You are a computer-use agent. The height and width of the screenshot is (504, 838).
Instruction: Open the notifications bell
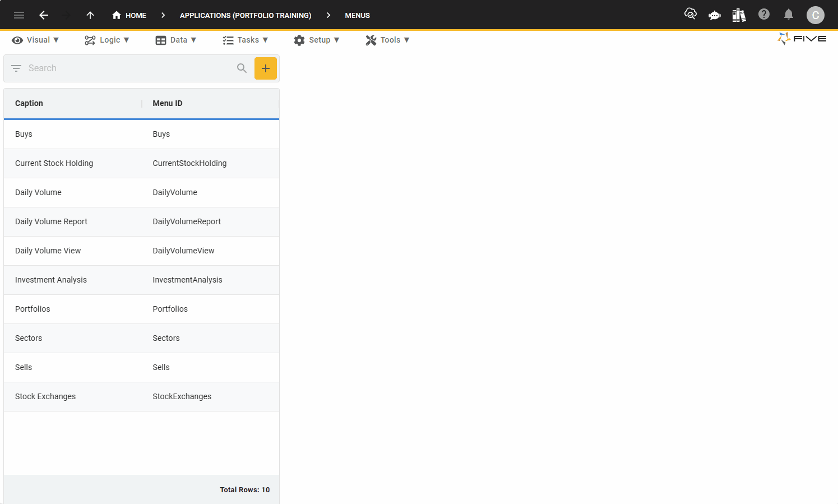(789, 14)
